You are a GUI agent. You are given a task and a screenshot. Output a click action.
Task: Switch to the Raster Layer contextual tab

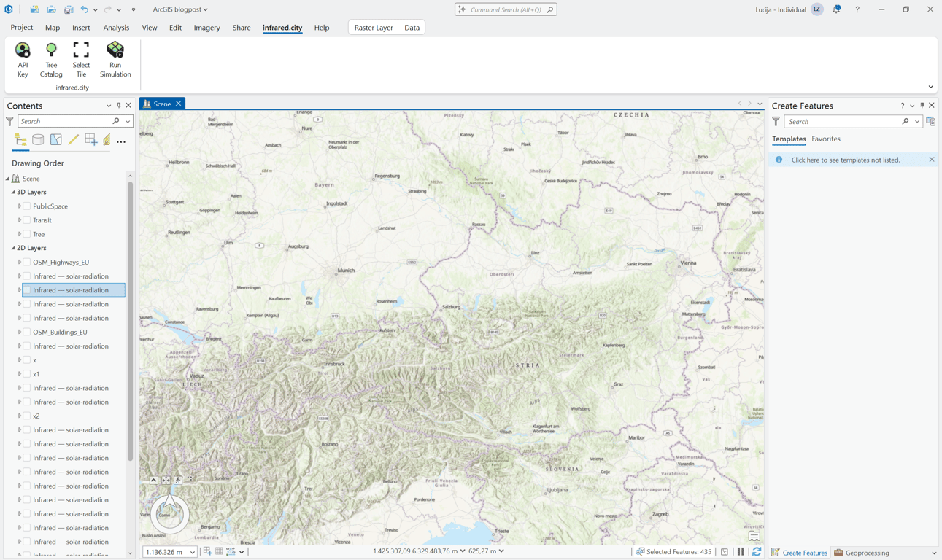point(374,28)
